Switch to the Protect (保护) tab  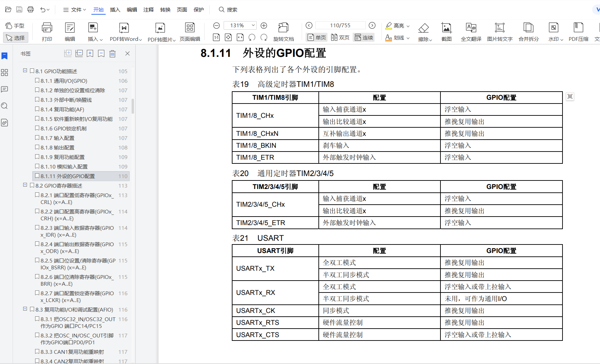coord(199,10)
